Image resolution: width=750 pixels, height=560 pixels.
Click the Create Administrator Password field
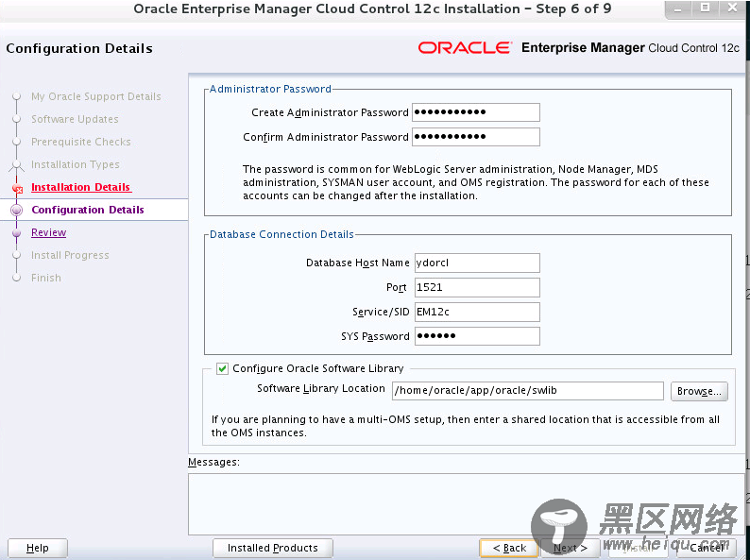(476, 112)
